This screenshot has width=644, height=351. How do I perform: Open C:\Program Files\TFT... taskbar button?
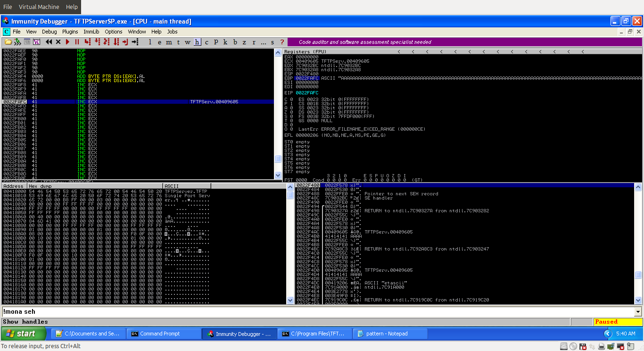(x=315, y=334)
